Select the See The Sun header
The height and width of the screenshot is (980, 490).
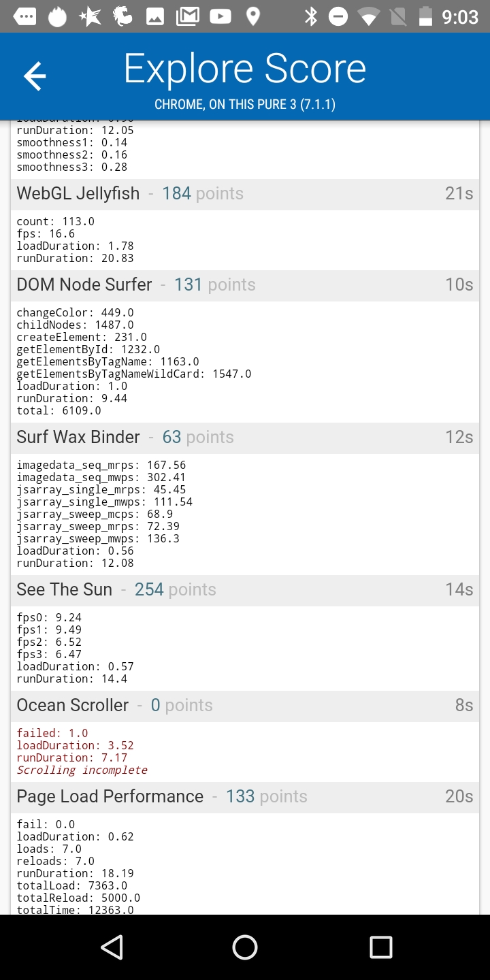245,590
